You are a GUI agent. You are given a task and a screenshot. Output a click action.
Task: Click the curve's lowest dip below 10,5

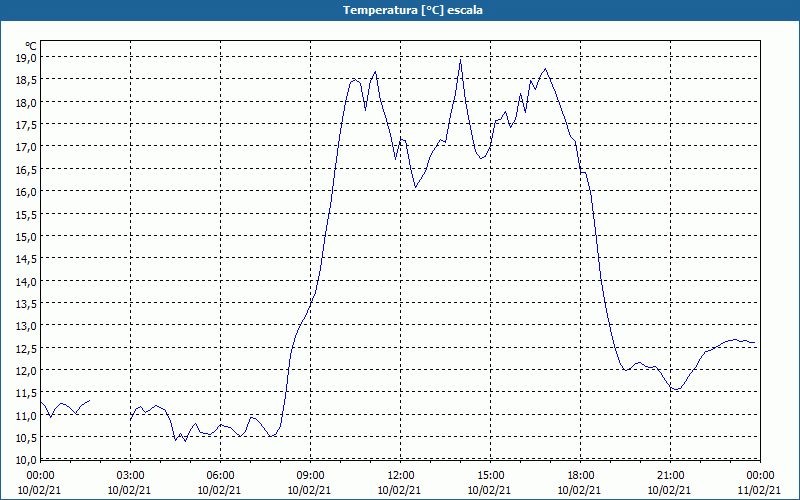(x=185, y=441)
